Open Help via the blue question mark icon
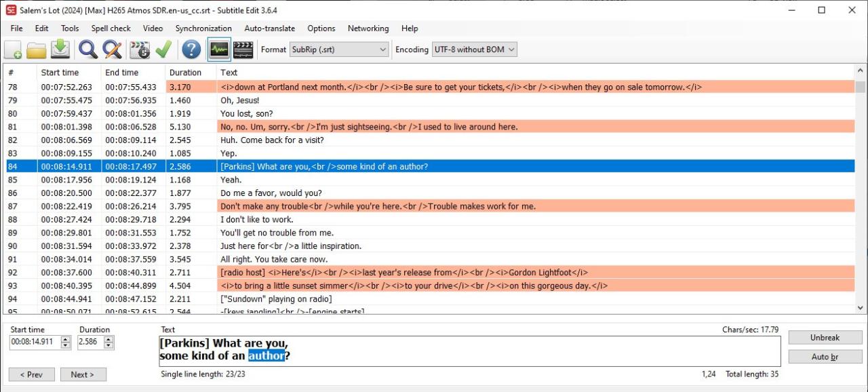868x392 pixels. point(192,50)
